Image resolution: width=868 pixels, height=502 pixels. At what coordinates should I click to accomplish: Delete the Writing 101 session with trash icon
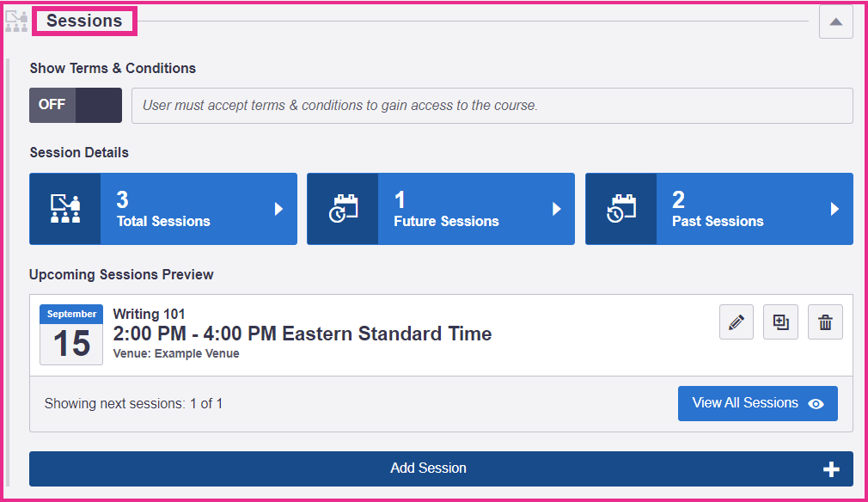[825, 322]
